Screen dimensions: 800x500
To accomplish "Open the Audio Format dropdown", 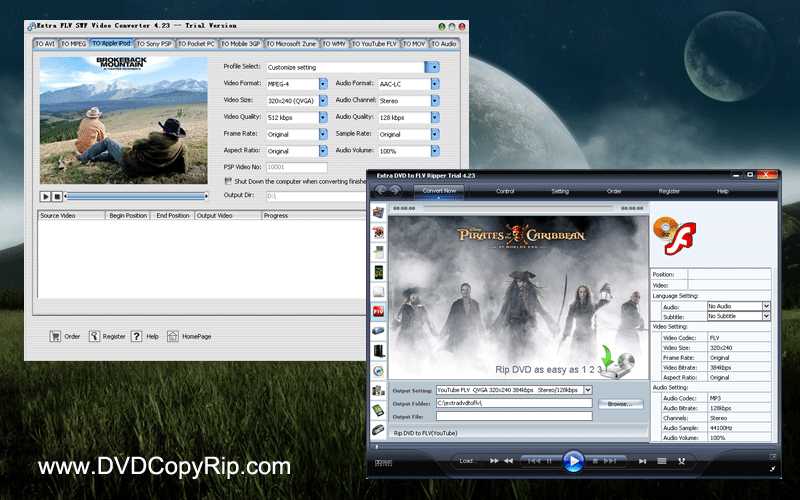I will 435,84.
